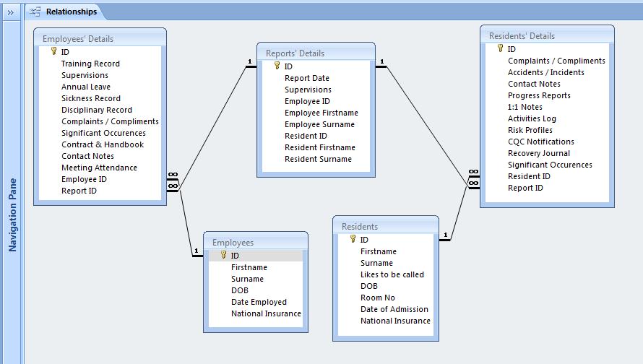Select the Accidents / Incidents field
The image size is (643, 364).
(546, 72)
